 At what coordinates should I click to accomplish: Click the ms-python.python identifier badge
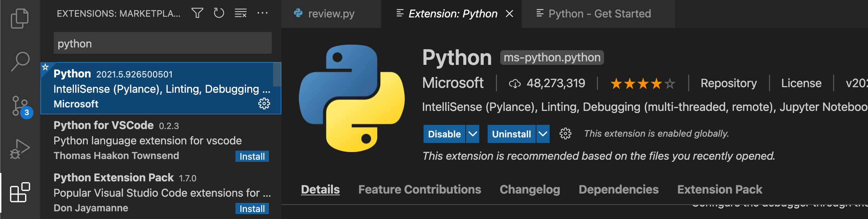[x=552, y=58]
